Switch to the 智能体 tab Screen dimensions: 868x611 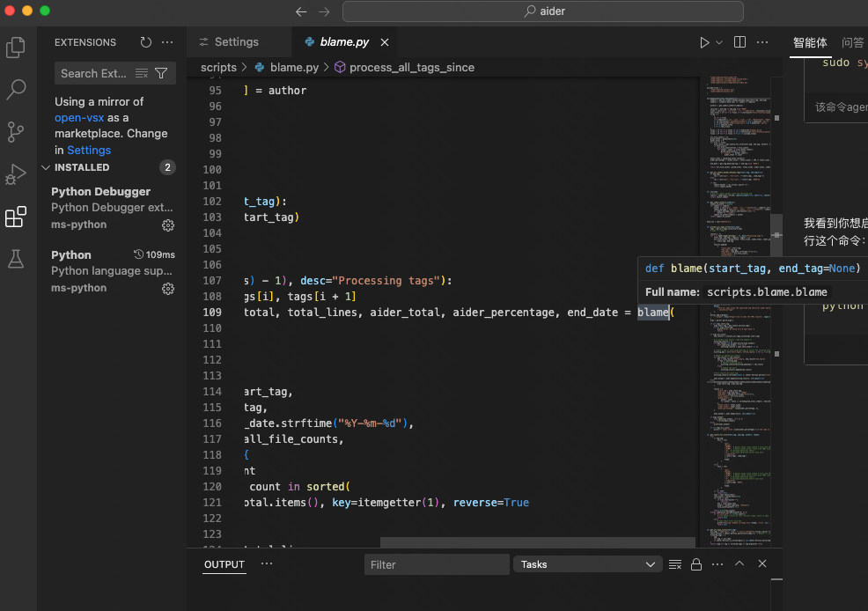click(810, 42)
